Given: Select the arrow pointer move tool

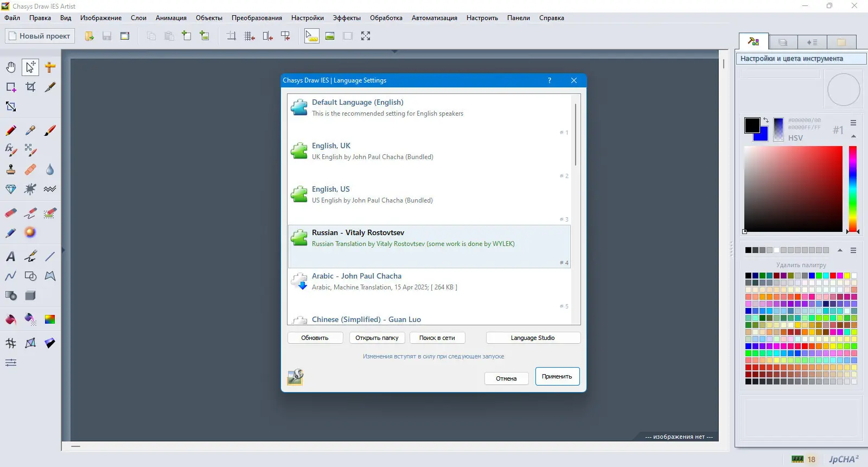Looking at the screenshot, I should [30, 67].
